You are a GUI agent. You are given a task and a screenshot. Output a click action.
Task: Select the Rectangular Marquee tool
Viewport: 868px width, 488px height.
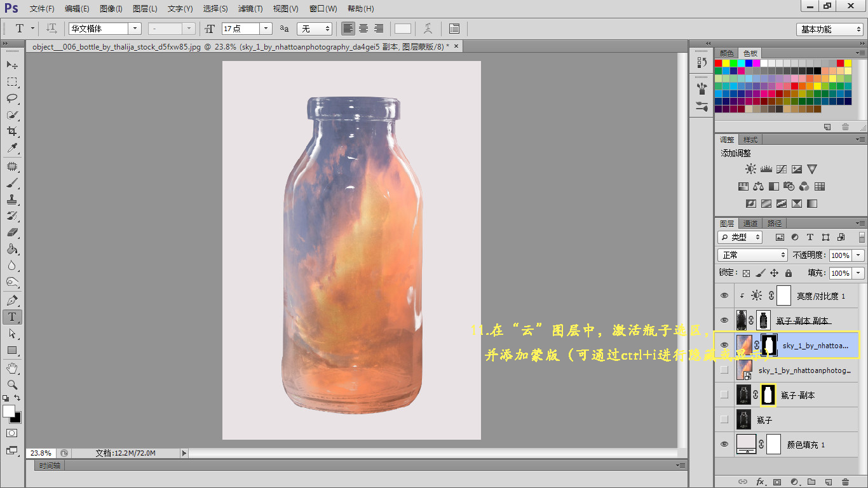(12, 82)
